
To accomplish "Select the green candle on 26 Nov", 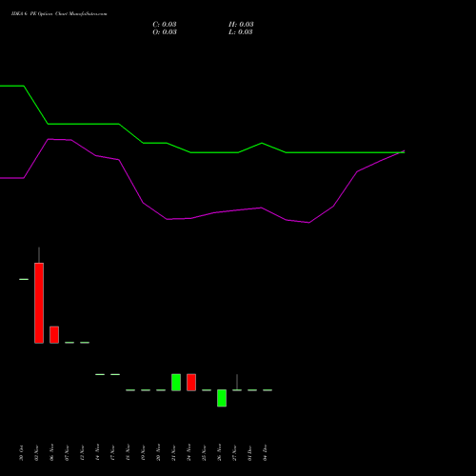I will pos(222,398).
